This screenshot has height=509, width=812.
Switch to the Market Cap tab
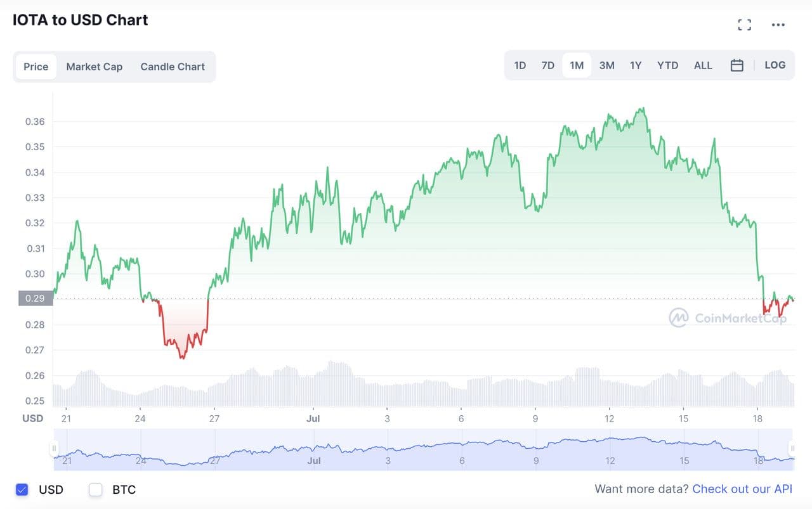(94, 67)
